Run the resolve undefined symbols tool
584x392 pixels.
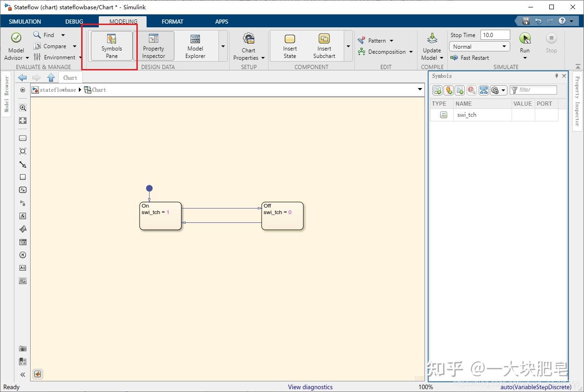pyautogui.click(x=471, y=90)
